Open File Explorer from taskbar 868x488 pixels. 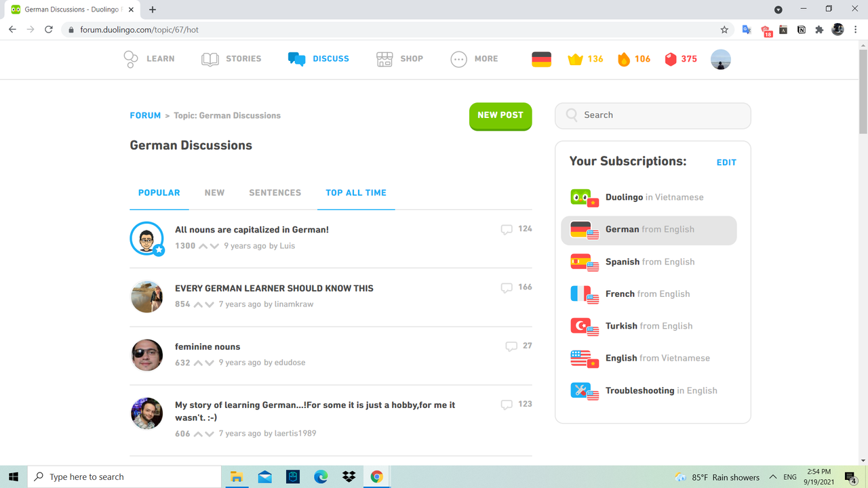236,476
